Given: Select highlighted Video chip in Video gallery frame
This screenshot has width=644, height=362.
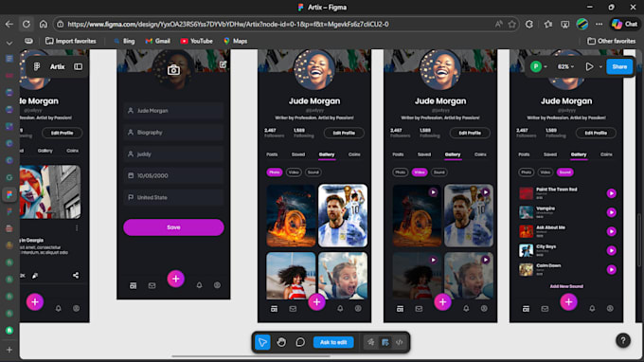Looking at the screenshot, I should coord(420,172).
